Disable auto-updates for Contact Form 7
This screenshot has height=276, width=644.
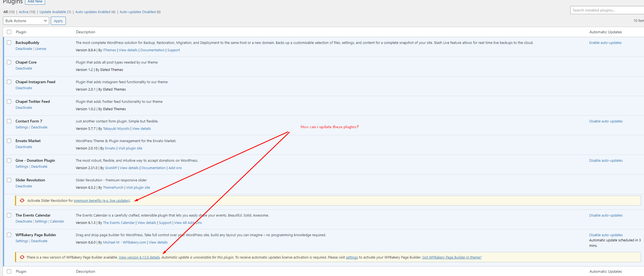(606, 121)
